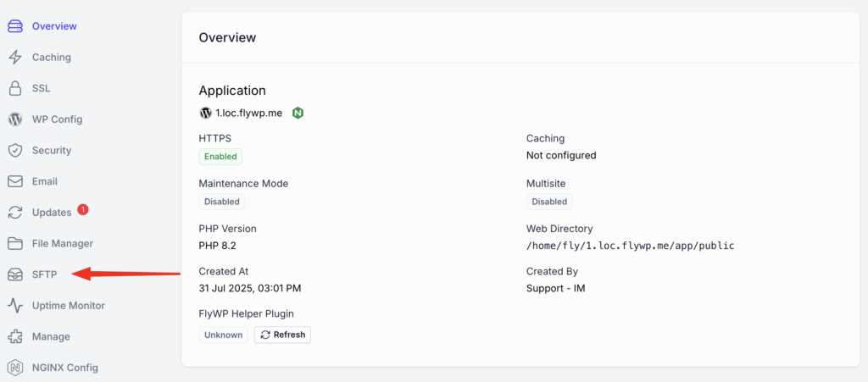Open the NGINX Config page
This screenshot has height=382, width=868.
pos(64,367)
